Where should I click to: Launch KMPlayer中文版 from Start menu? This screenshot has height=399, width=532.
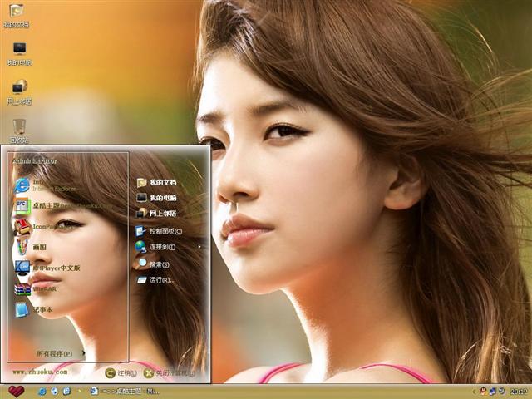point(47,268)
